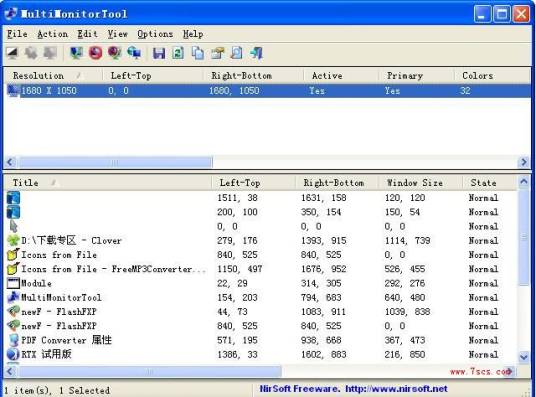Open the http://www.nirsoft.net link
The image size is (536, 397).
coord(396,389)
